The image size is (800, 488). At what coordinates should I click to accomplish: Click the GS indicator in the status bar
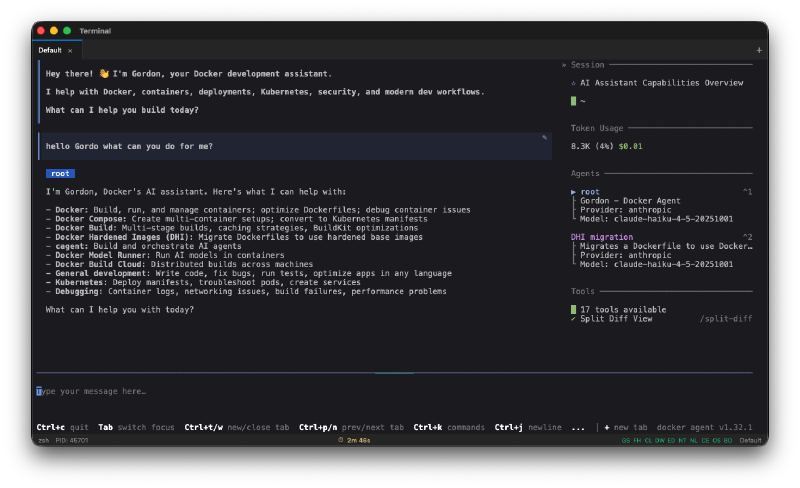pyautogui.click(x=626, y=440)
